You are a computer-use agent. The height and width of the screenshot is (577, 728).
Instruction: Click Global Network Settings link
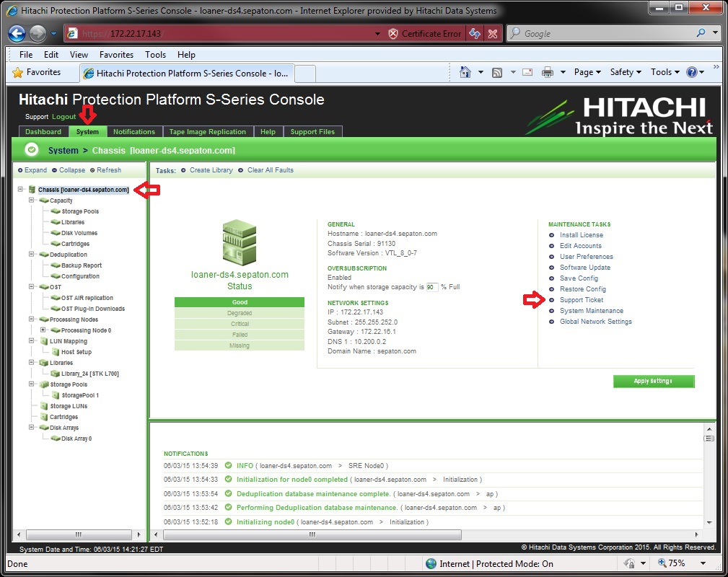pyautogui.click(x=596, y=321)
